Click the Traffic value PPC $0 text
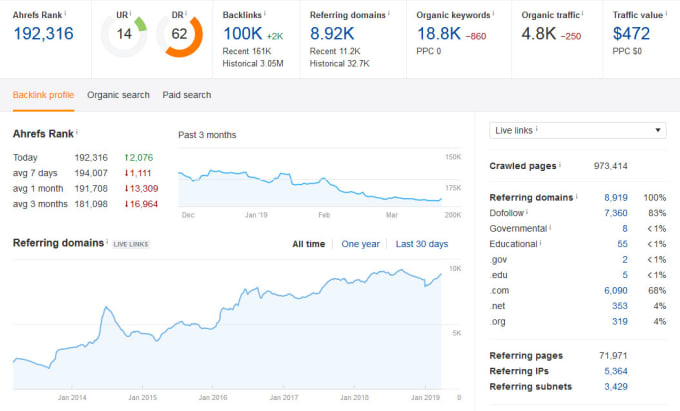Image resolution: width=680 pixels, height=411 pixels. (x=627, y=51)
